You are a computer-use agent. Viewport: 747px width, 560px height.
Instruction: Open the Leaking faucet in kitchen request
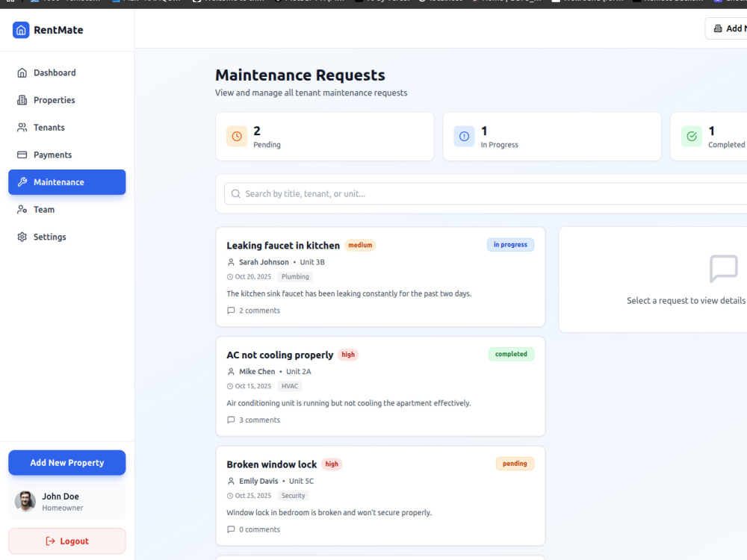pos(380,277)
